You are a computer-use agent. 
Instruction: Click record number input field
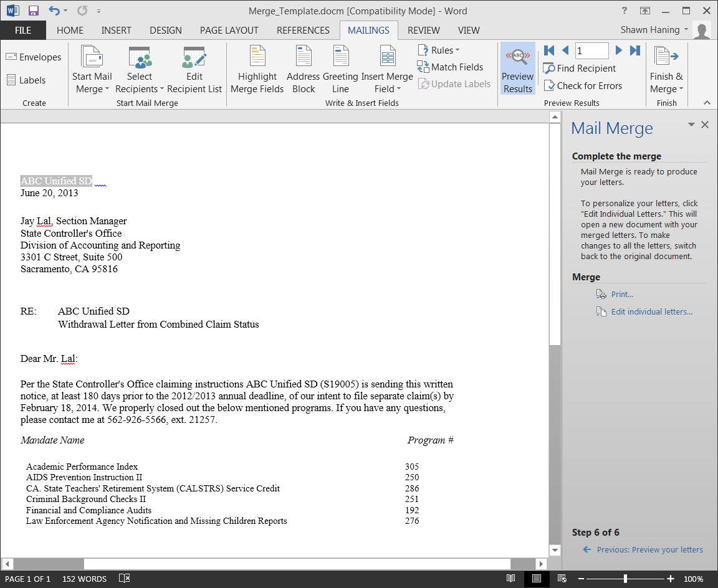591,50
